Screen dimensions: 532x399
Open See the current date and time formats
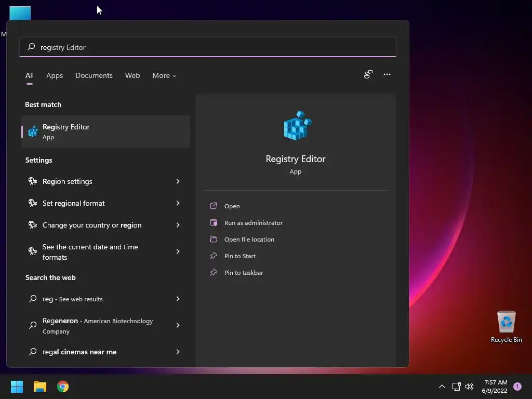(105, 252)
